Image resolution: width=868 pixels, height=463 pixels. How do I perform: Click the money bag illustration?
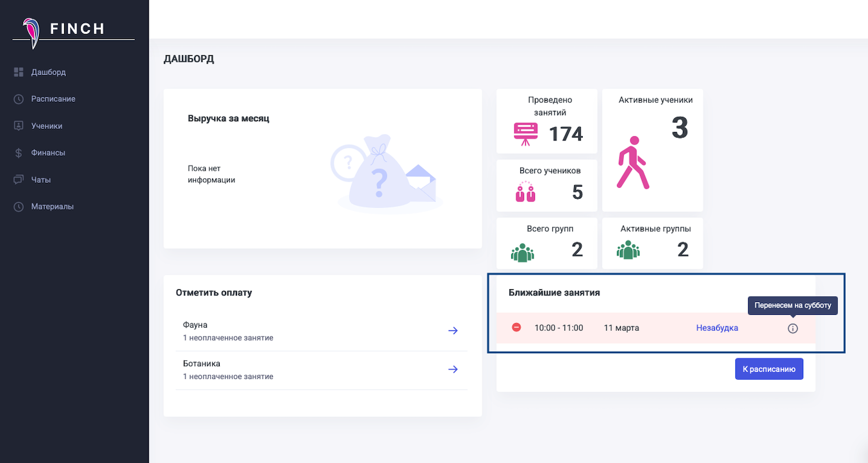[x=381, y=172]
